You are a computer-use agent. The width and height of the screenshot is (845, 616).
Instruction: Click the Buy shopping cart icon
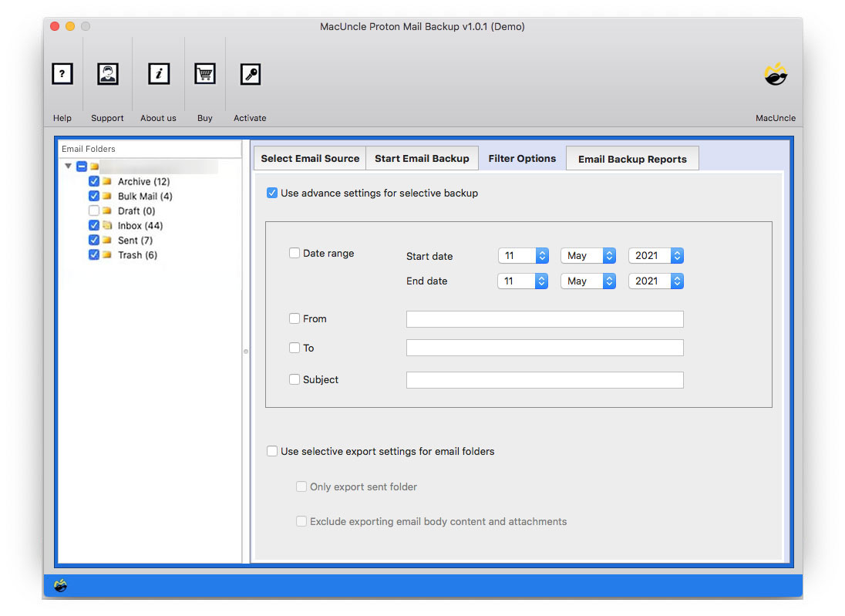(205, 74)
